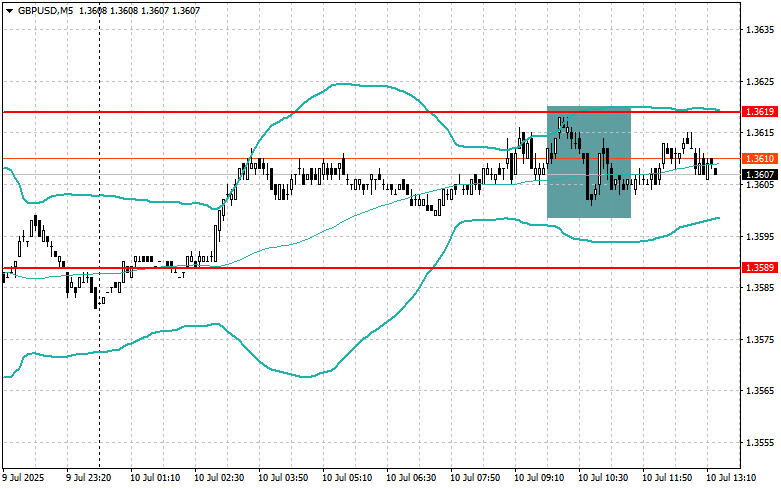781x489 pixels.
Task: Click the 10 Jul 11:50 time label
Action: click(667, 478)
